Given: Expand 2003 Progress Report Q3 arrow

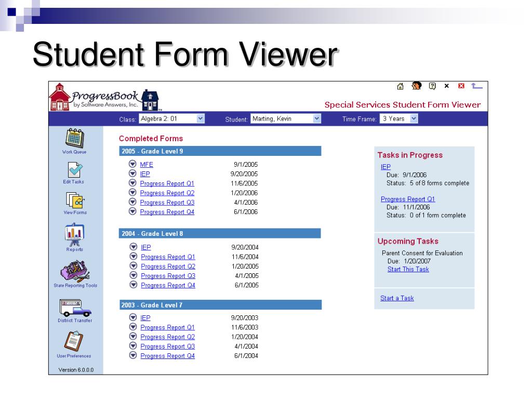Looking at the screenshot, I should tap(133, 345).
